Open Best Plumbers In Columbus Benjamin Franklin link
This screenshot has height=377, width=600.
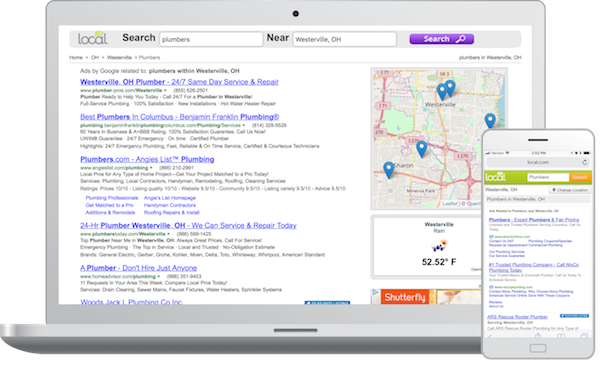pos(179,117)
